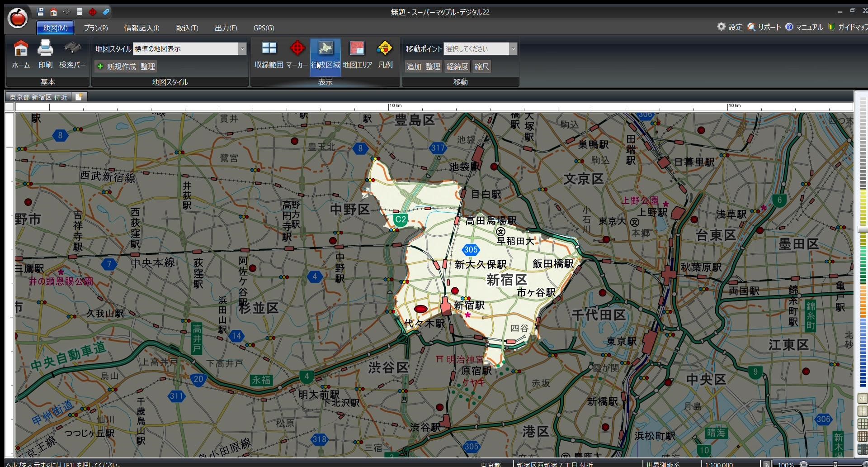Screen dimensions: 868x467
Task: Click the blue tag icon in quick toolbar
Action: (x=106, y=12)
